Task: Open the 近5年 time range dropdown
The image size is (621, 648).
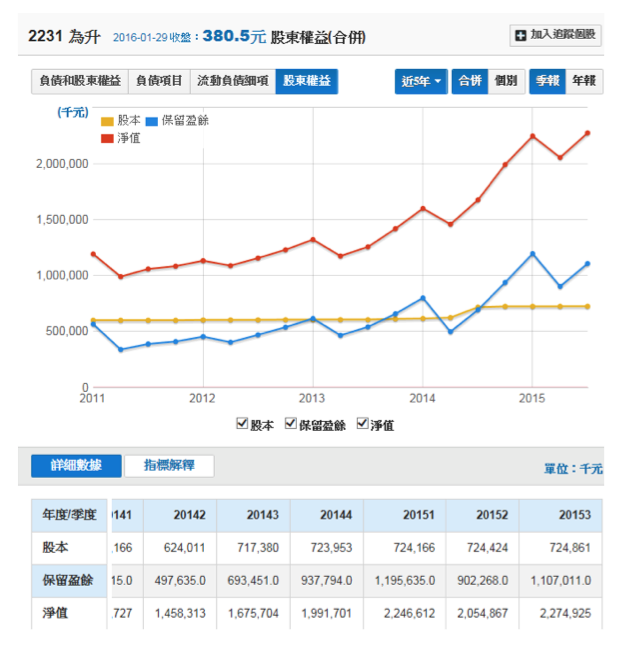Action: click(421, 81)
